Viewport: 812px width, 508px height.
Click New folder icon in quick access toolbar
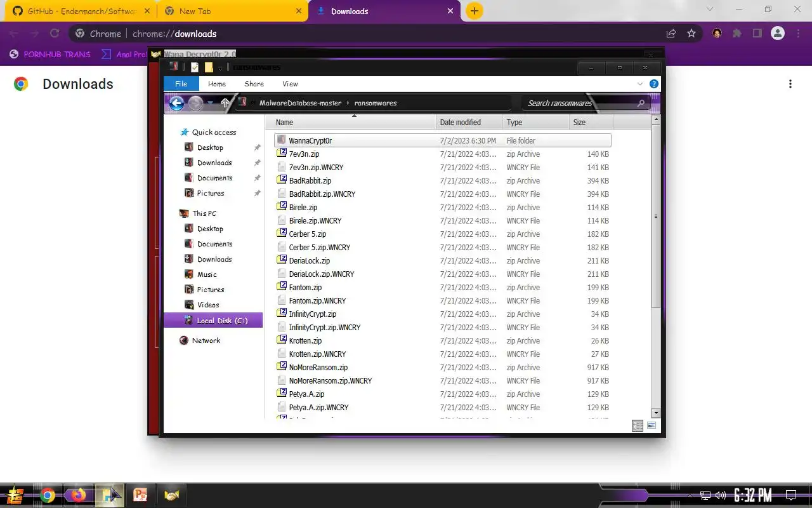point(209,67)
